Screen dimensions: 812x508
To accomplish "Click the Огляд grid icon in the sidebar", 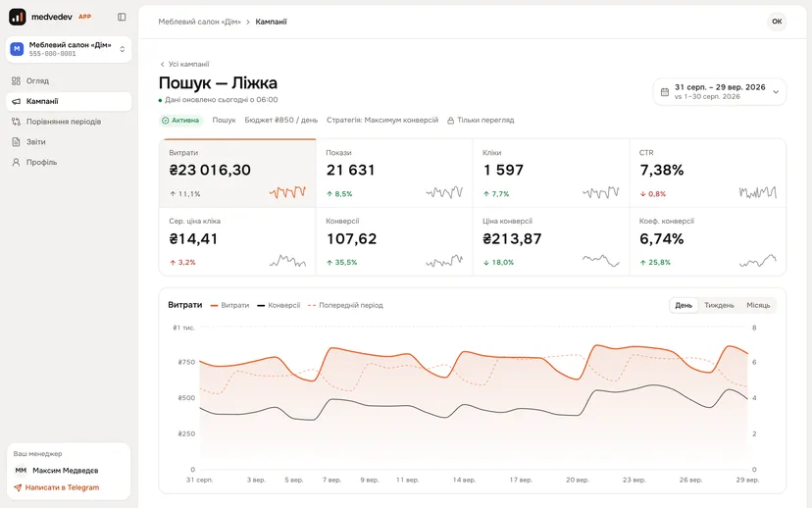I will point(16,80).
